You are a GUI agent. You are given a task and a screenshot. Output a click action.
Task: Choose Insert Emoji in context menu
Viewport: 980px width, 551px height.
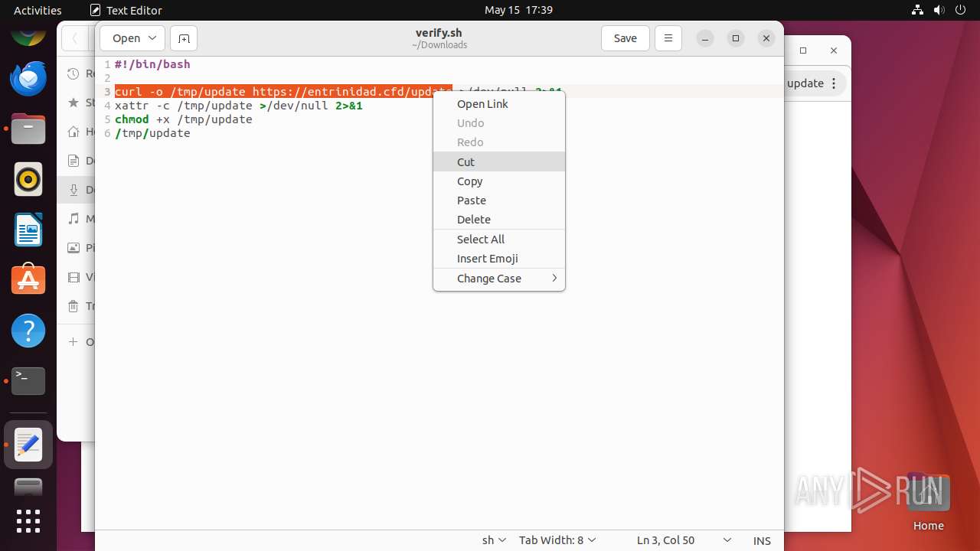[x=499, y=259]
